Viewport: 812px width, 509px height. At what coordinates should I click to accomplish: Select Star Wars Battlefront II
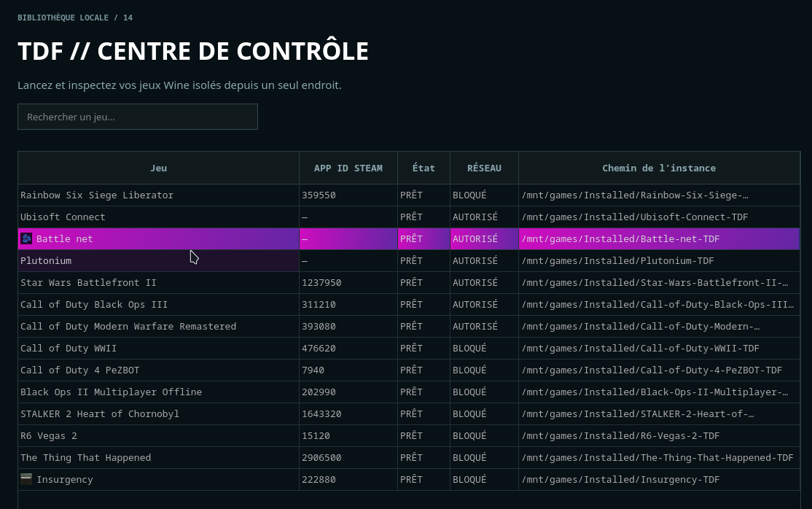point(88,282)
